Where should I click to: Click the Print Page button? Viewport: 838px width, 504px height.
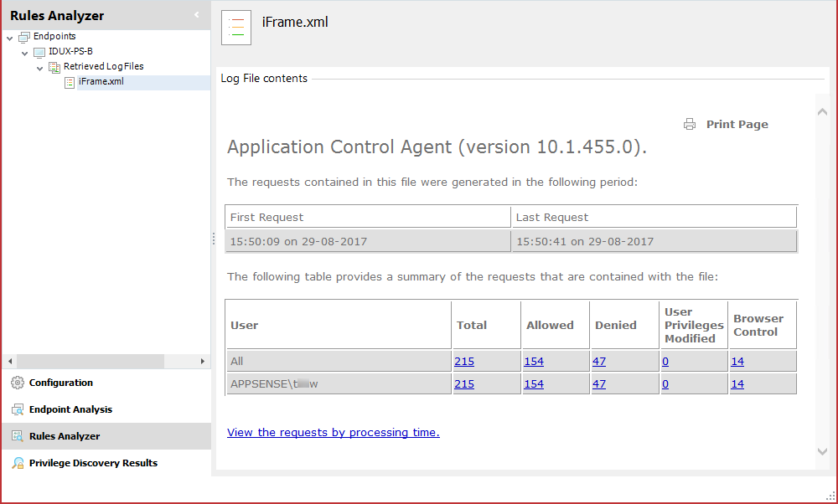click(737, 124)
